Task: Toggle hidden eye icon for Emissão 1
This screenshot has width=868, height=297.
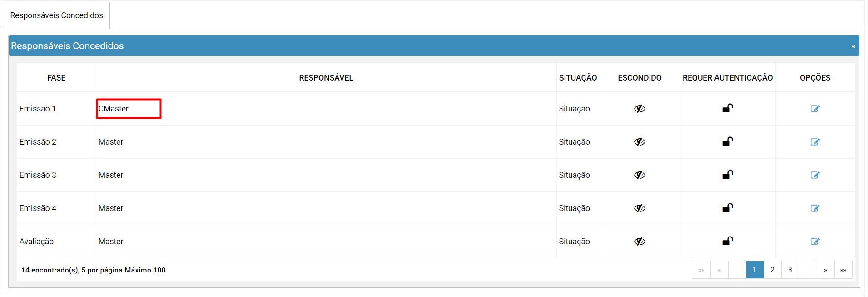Action: [640, 109]
